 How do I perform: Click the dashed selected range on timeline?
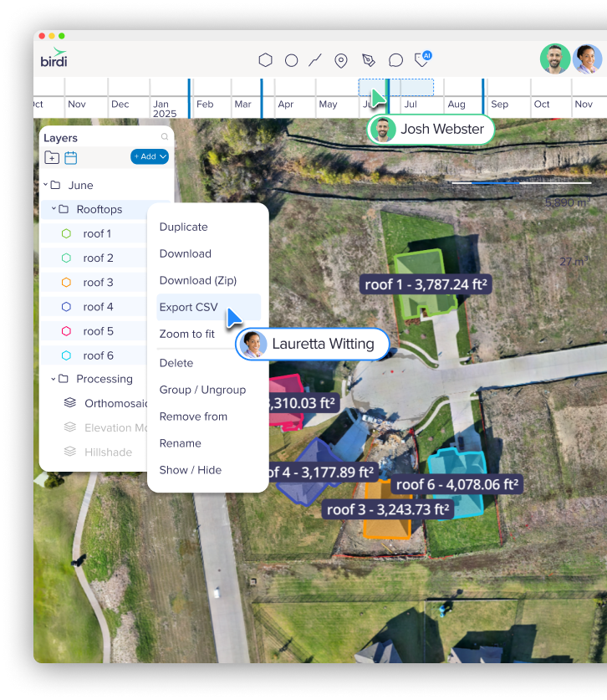click(396, 87)
